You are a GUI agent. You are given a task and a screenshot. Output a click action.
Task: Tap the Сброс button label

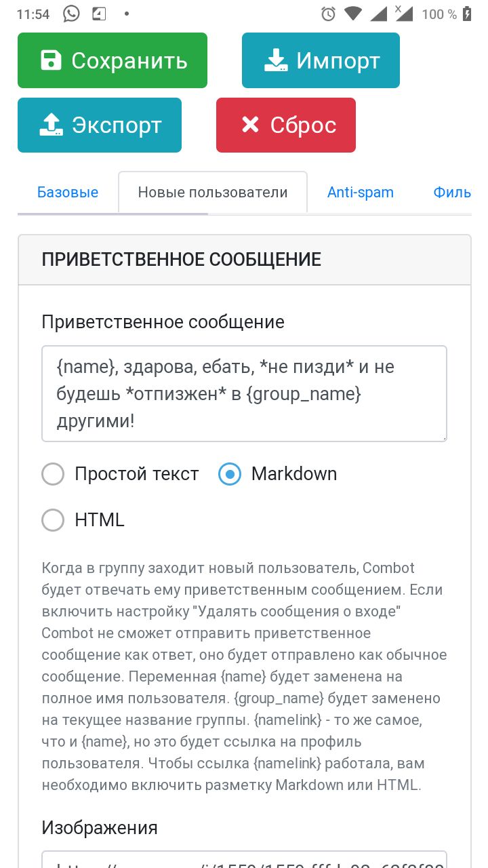[303, 125]
